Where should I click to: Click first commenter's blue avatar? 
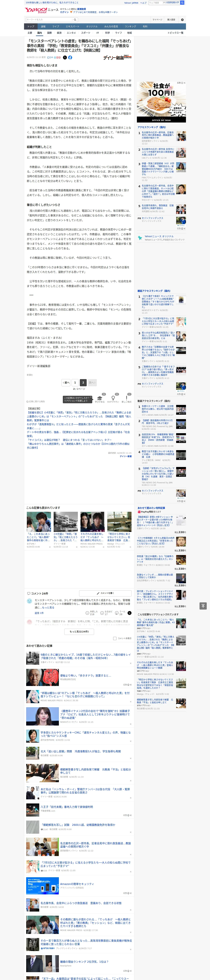pos(29,601)
